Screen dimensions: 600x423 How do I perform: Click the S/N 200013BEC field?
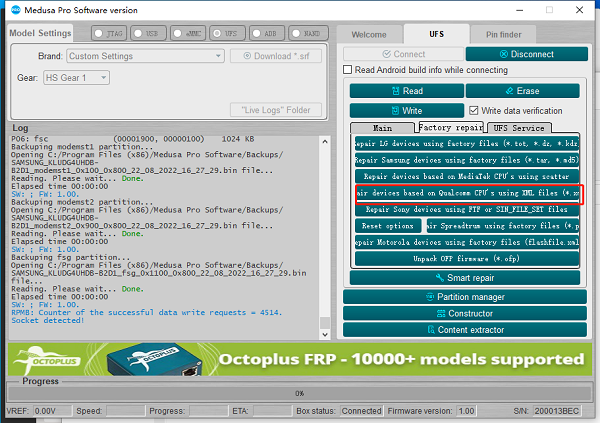coord(557,411)
